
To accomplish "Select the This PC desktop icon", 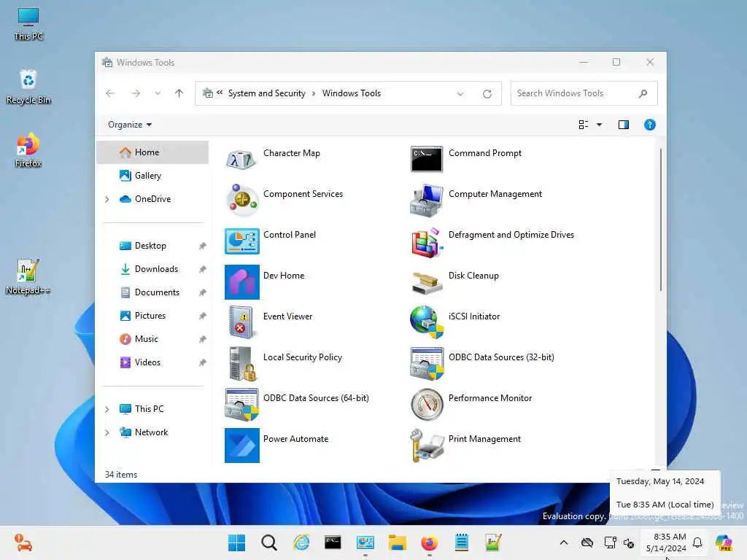I will tap(28, 24).
